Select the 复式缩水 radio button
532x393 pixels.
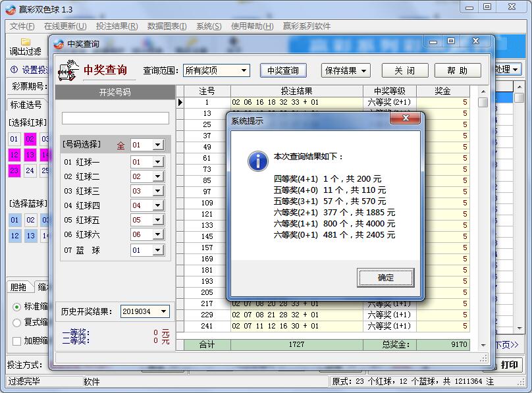coord(17,322)
